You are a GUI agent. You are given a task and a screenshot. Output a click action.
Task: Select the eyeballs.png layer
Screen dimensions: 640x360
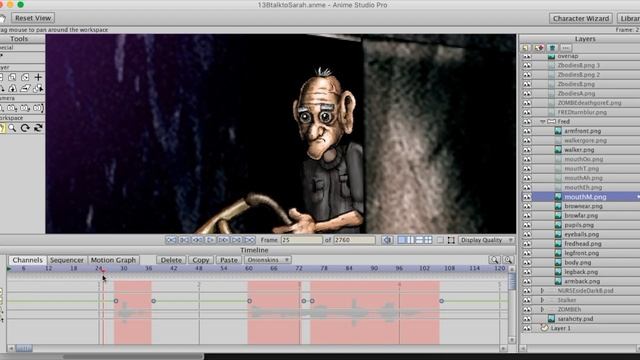pos(582,234)
